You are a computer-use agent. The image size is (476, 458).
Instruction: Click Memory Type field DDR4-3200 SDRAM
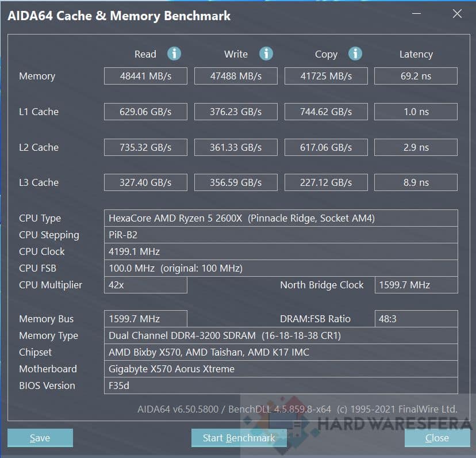pos(281,335)
